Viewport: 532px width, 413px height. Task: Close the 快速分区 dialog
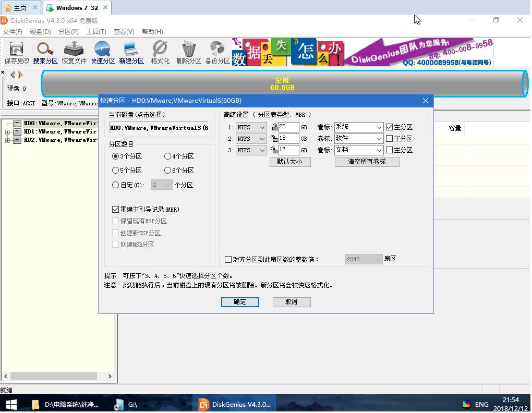click(x=426, y=101)
